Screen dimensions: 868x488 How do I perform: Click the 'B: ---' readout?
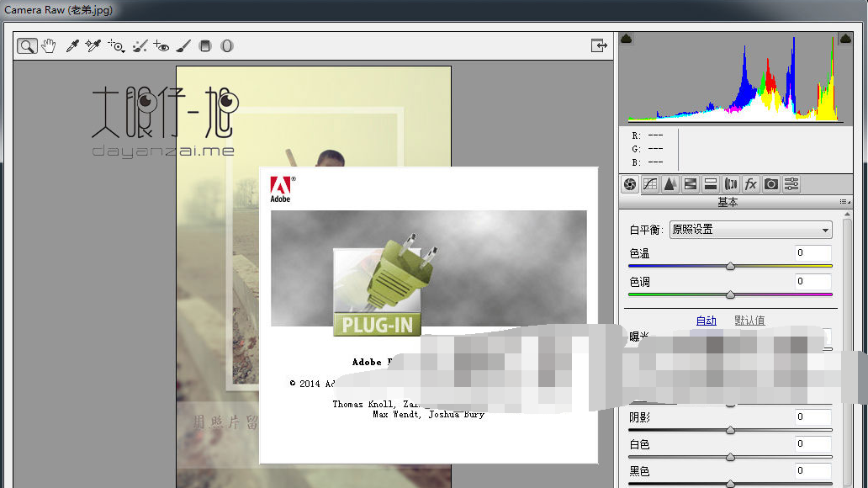647,162
